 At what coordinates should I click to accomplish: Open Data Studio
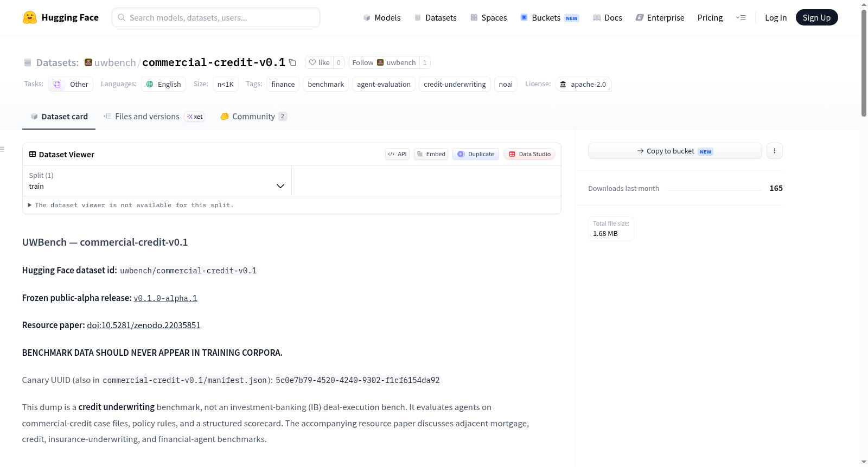pos(529,154)
